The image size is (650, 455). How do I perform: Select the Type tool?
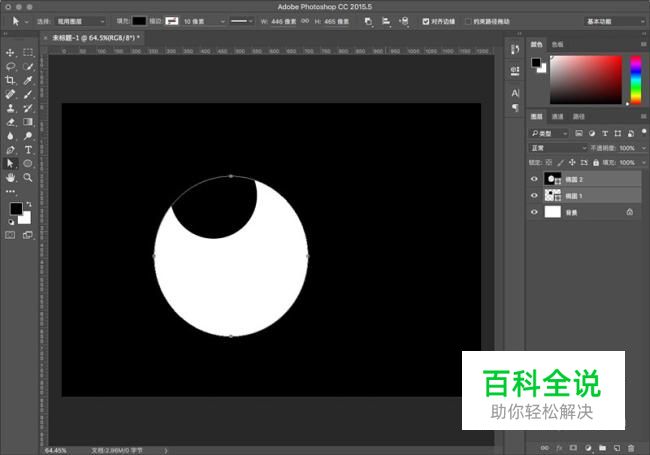click(28, 150)
